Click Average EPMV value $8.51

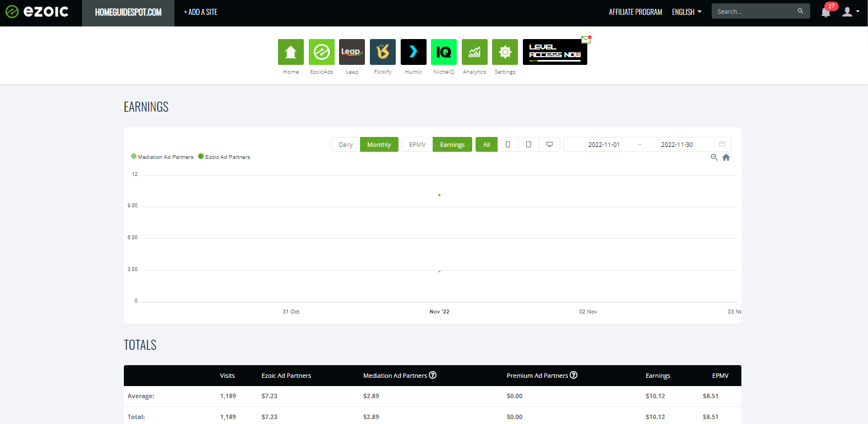[x=711, y=396]
